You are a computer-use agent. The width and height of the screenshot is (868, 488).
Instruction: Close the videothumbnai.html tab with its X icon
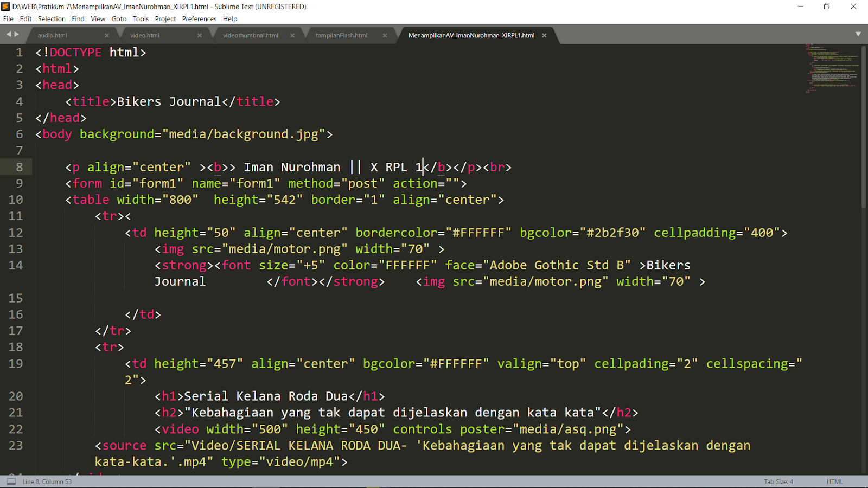click(292, 35)
